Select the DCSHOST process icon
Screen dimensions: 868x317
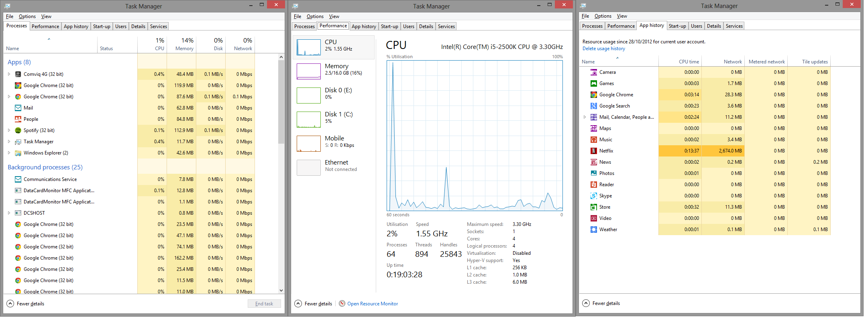pos(18,213)
